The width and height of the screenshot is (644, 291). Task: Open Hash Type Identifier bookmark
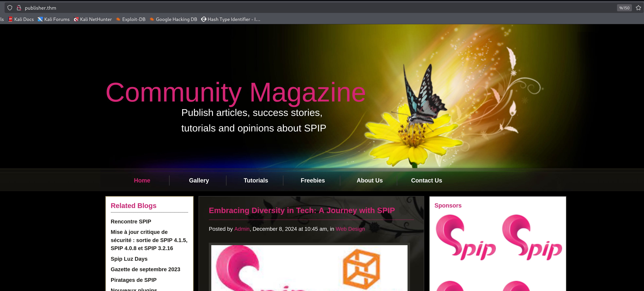(x=231, y=19)
